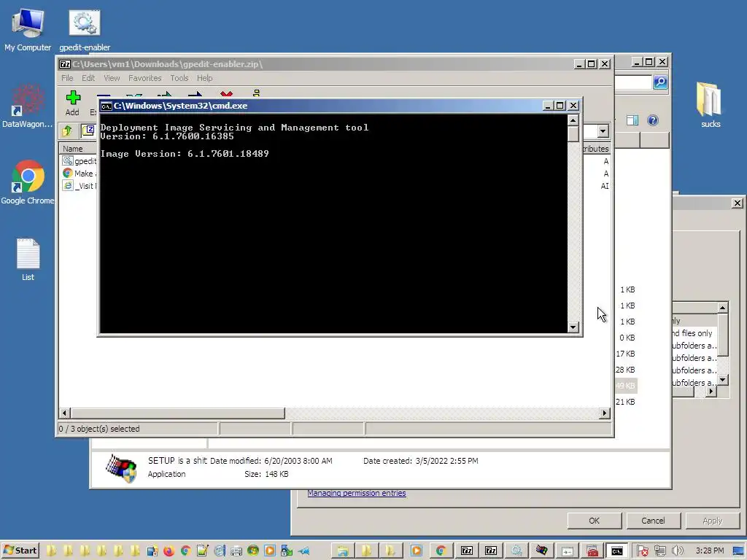747x560 pixels.
Task: Click the printer icon in quick launch
Action: coord(236,551)
